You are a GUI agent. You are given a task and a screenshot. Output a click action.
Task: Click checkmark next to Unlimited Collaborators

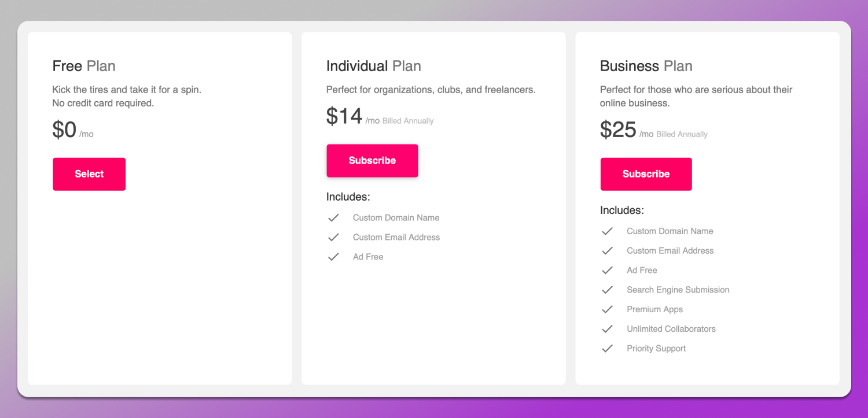click(x=607, y=329)
